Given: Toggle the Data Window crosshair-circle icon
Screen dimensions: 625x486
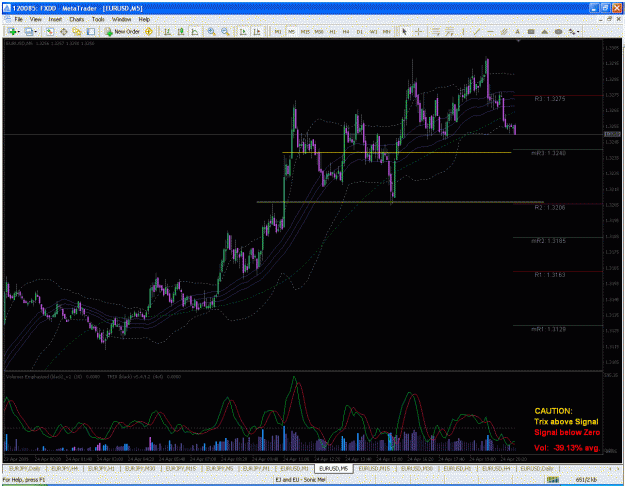Looking at the screenshot, I should pos(63,31).
